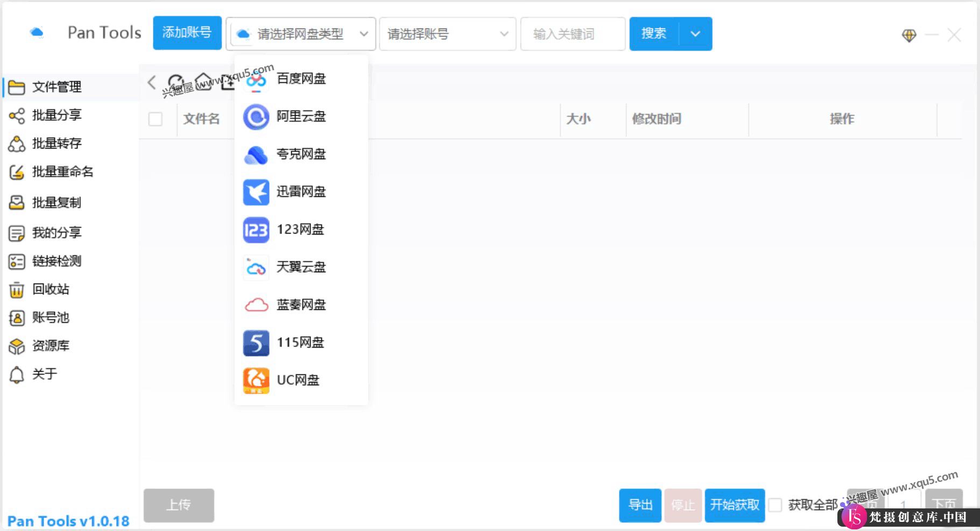The height and width of the screenshot is (531, 980).
Task: Expand the arrow beside the 搜索 button
Action: 696,33
